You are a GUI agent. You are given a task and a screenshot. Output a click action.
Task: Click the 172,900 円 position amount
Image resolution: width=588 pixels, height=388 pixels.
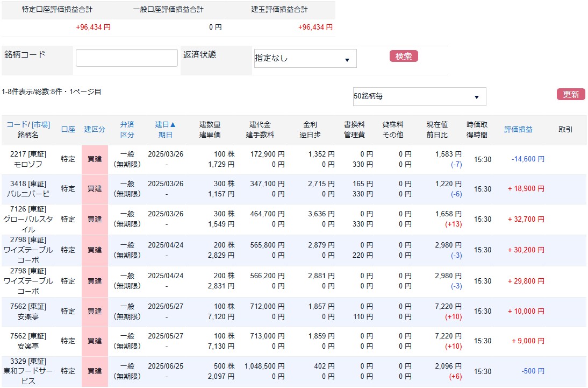click(x=267, y=154)
